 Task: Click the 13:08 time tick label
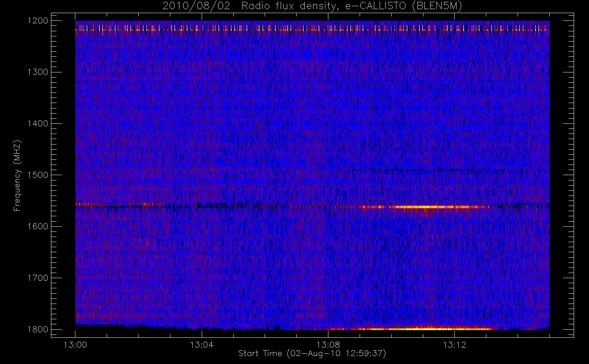pyautogui.click(x=328, y=345)
